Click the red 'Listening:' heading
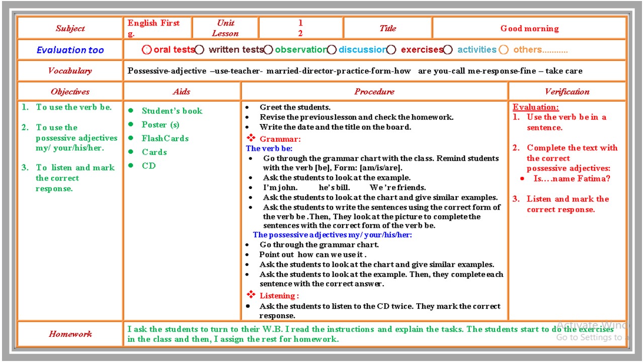This screenshot has height=362, width=644. 279,296
